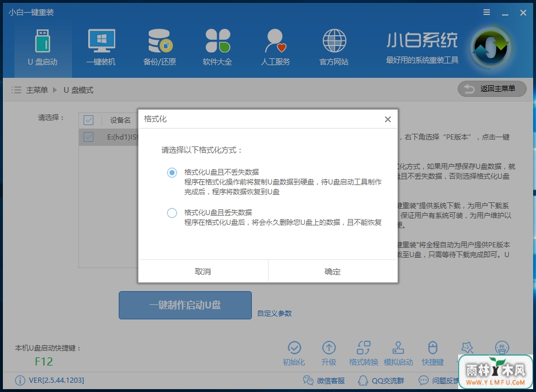
Task: Click the 快捷键 mouse icon
Action: 433,348
